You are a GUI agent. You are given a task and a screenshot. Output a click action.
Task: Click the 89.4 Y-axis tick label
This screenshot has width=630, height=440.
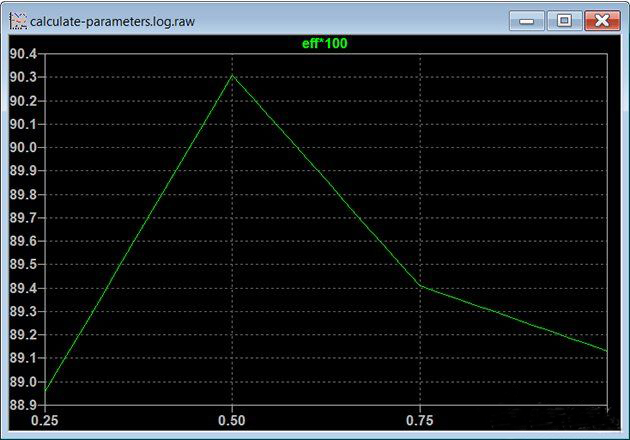pyautogui.click(x=23, y=288)
